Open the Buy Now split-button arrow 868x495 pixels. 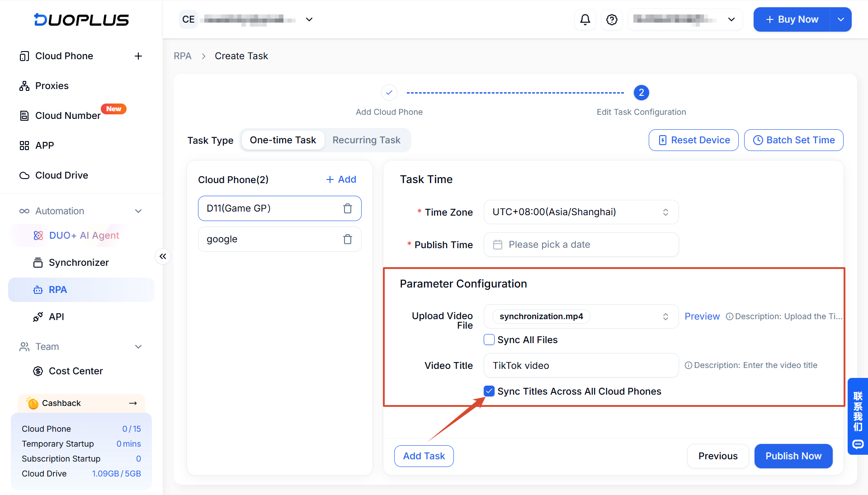[x=841, y=19]
